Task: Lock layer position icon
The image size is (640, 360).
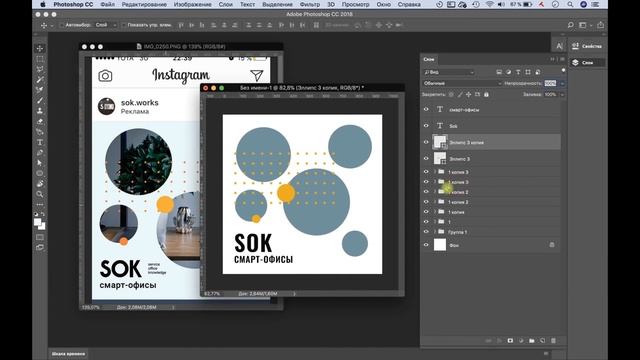Action: 469,94
